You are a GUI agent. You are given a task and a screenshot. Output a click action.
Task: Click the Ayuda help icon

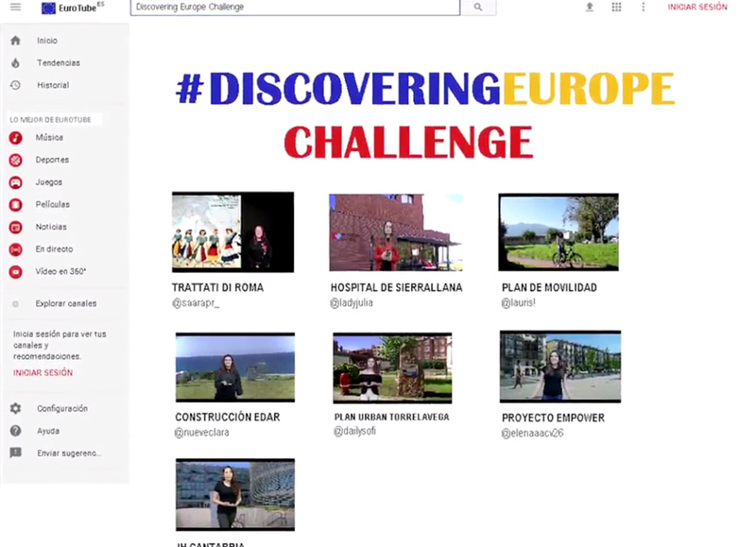pyautogui.click(x=15, y=431)
